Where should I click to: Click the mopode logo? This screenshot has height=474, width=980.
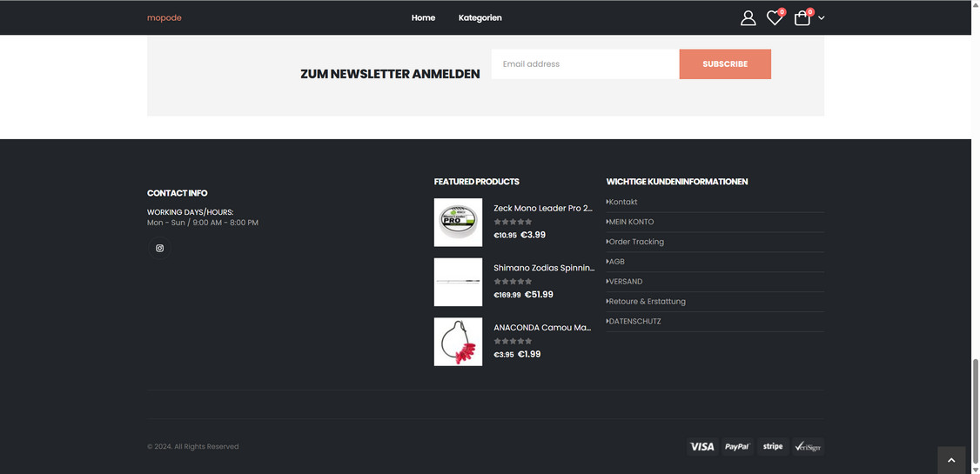[164, 17]
